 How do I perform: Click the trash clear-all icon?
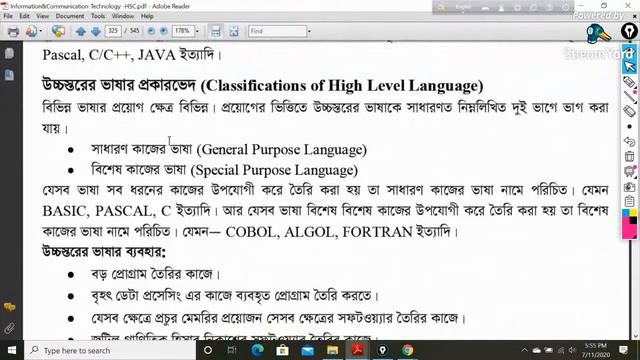[x=629, y=156]
